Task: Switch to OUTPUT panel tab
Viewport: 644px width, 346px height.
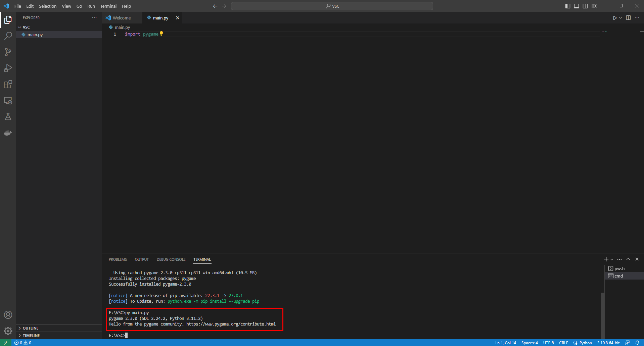Action: pyautogui.click(x=142, y=259)
